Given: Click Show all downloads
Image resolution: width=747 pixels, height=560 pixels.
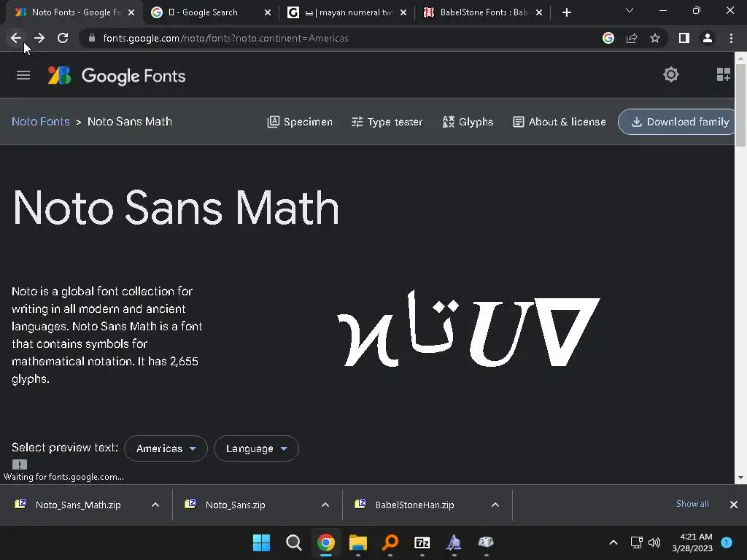Looking at the screenshot, I should point(692,504).
